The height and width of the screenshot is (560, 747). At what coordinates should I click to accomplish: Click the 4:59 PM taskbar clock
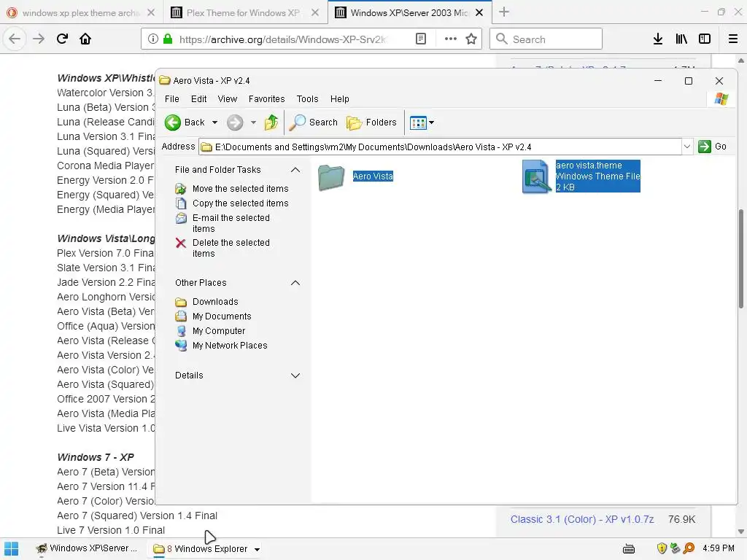719,548
